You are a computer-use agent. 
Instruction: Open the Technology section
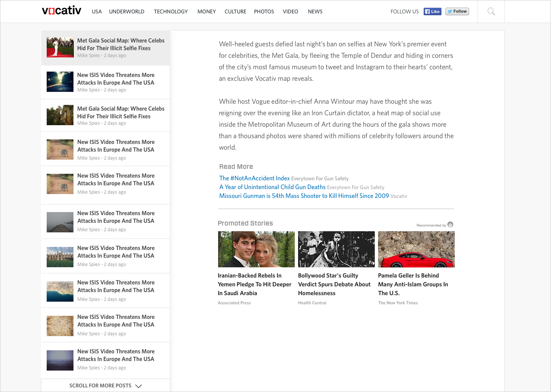tap(171, 11)
